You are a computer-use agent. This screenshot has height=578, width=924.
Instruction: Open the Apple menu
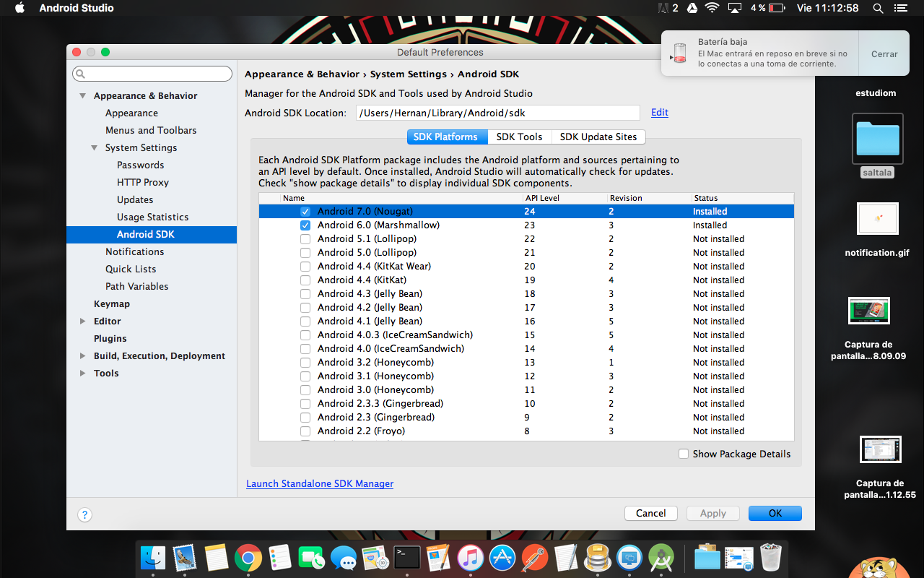pos(19,8)
